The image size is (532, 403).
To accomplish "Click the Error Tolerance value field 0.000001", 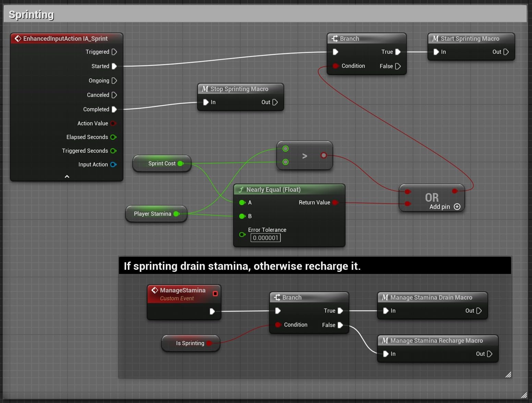I will point(266,238).
